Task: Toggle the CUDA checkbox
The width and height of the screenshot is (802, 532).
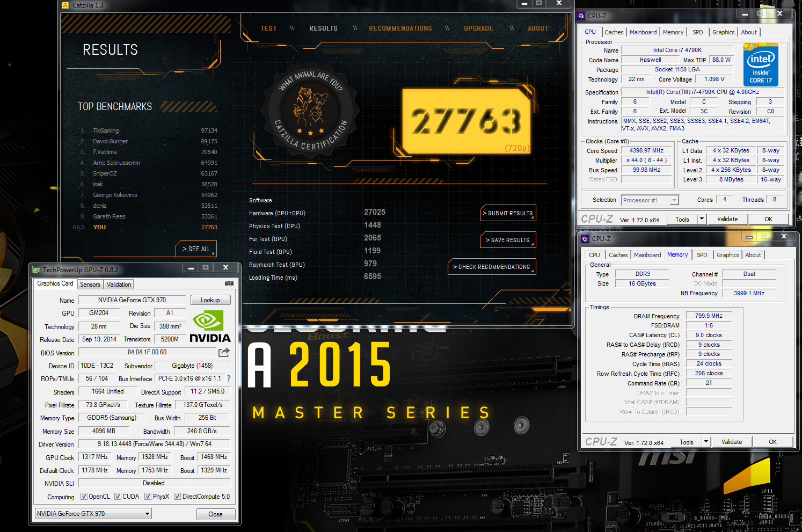Action: click(x=118, y=497)
